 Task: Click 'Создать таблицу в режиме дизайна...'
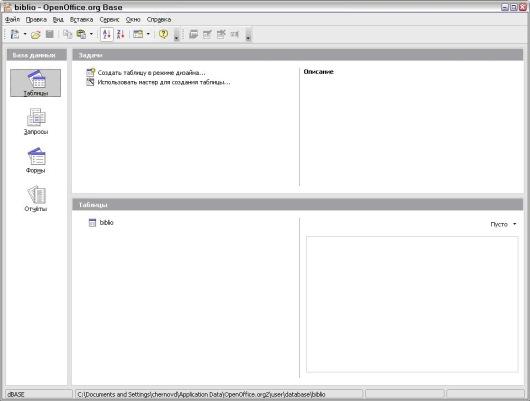coord(151,73)
